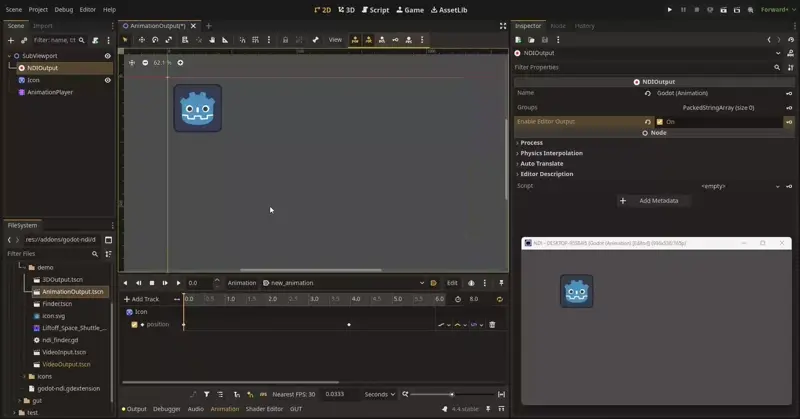The image size is (800, 419).
Task: Add a new node to scene
Action: 11,40
